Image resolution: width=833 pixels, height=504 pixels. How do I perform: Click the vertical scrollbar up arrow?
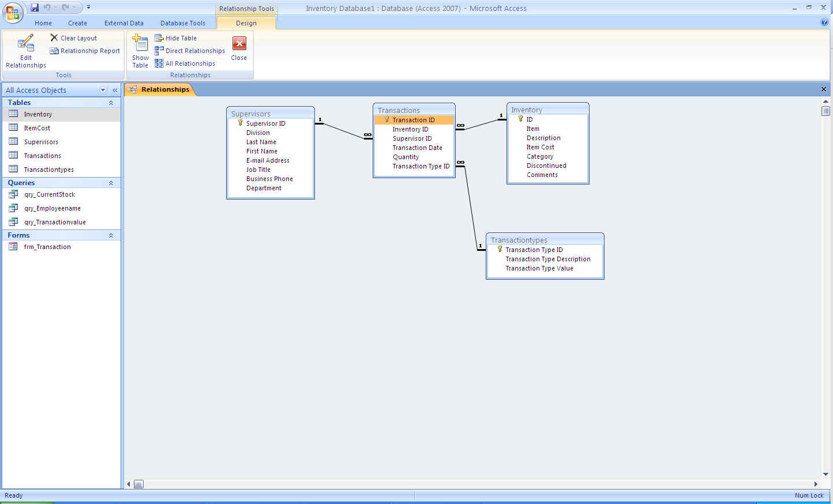pos(826,101)
